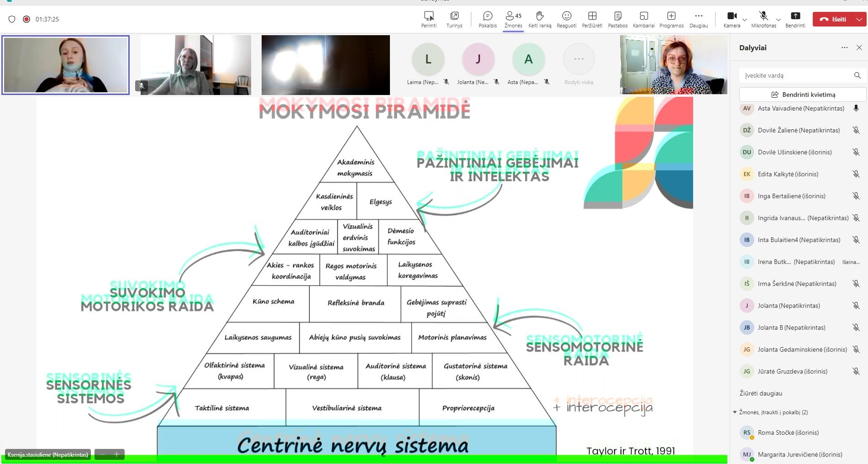This screenshot has width=868, height=464.
Task: Open Reaguoti reactions menu
Action: point(566,19)
